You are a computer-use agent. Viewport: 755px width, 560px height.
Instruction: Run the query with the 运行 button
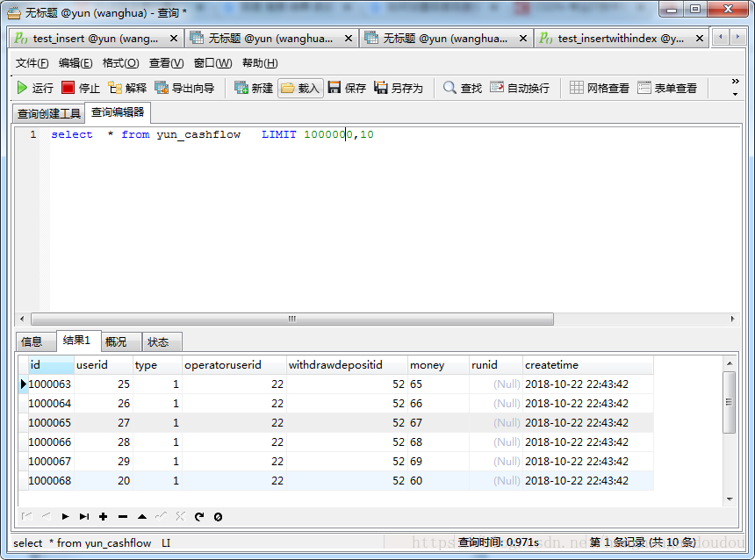coord(34,88)
